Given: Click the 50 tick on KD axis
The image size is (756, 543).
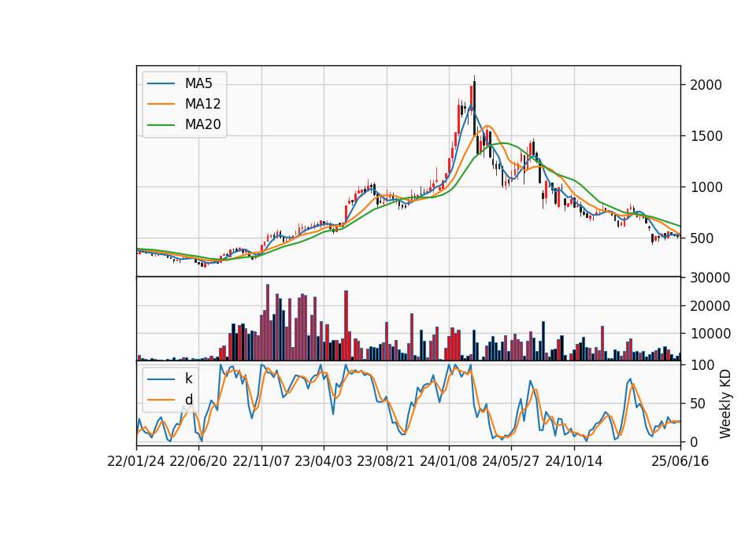Looking at the screenshot, I should coord(698,404).
